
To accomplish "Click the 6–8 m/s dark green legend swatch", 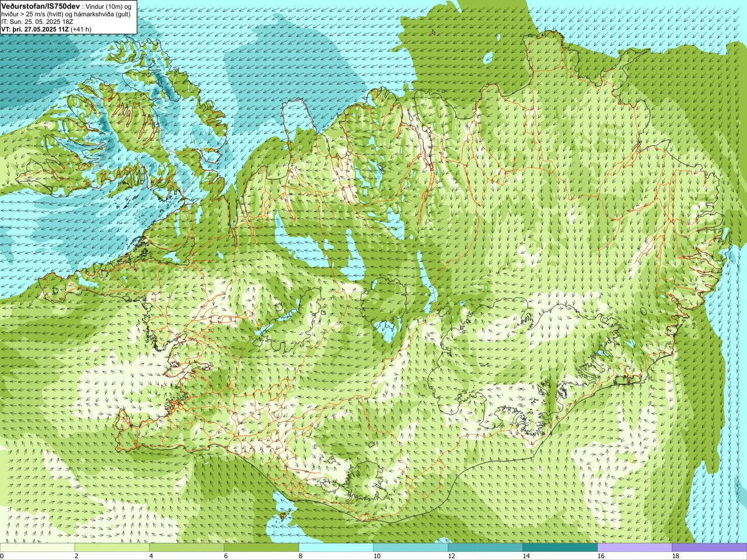I will click(261, 548).
